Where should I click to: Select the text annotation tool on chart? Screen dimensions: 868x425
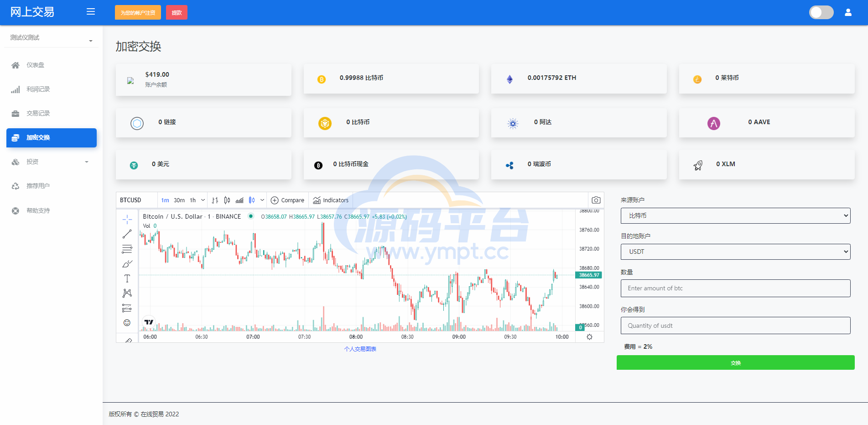click(127, 278)
